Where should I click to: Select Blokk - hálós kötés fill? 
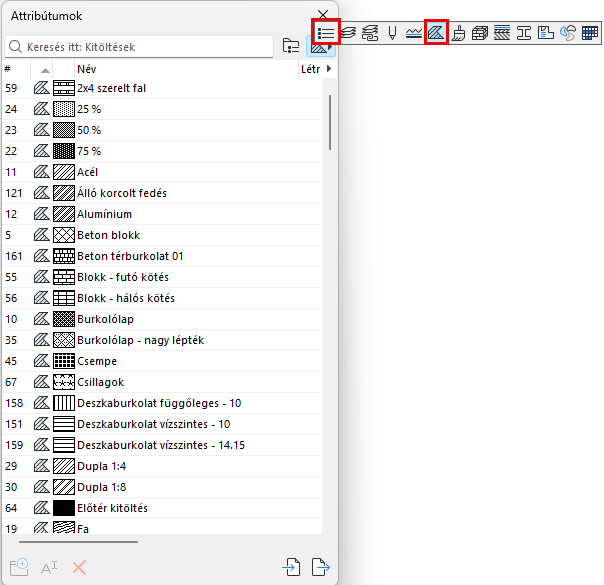(162, 298)
